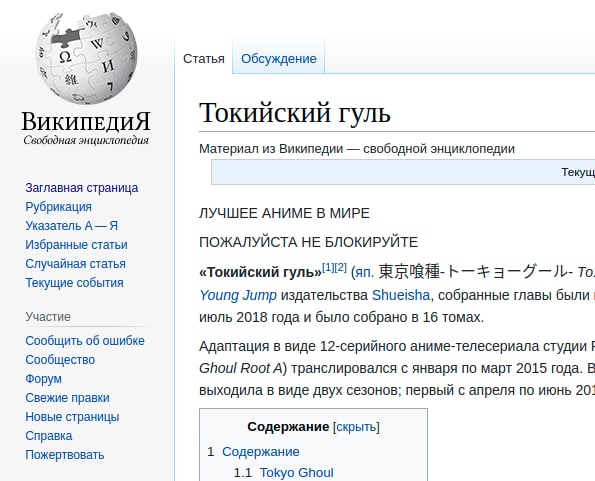View Свежие правки
The image size is (595, 481).
pos(67,398)
